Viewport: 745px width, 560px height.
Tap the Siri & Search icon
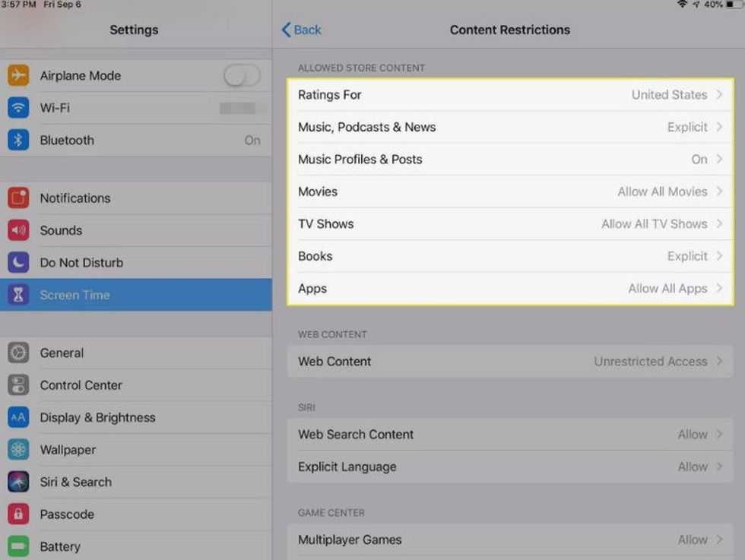pos(18,482)
